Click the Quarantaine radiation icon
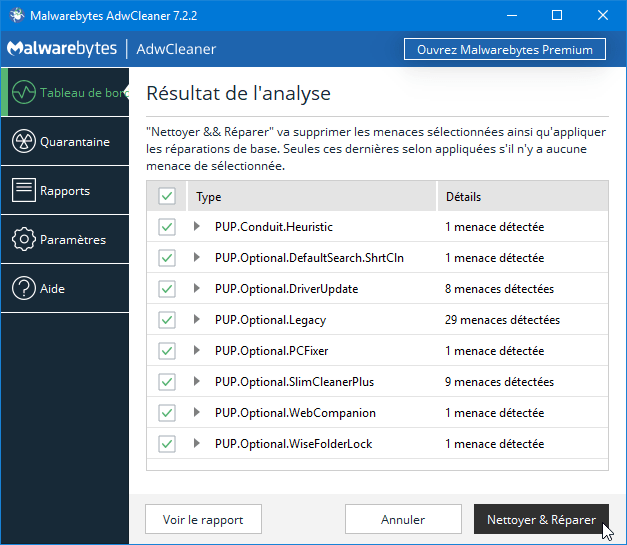This screenshot has width=627, height=545. click(x=24, y=141)
